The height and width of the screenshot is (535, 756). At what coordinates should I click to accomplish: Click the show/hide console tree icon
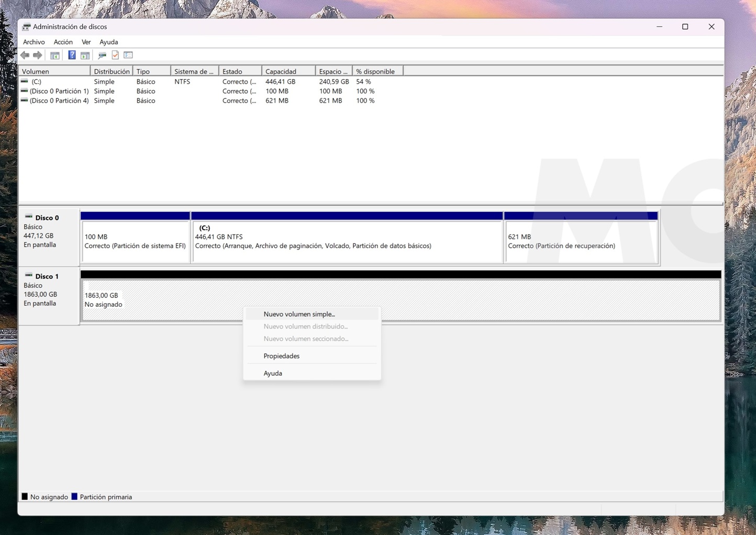tap(54, 55)
